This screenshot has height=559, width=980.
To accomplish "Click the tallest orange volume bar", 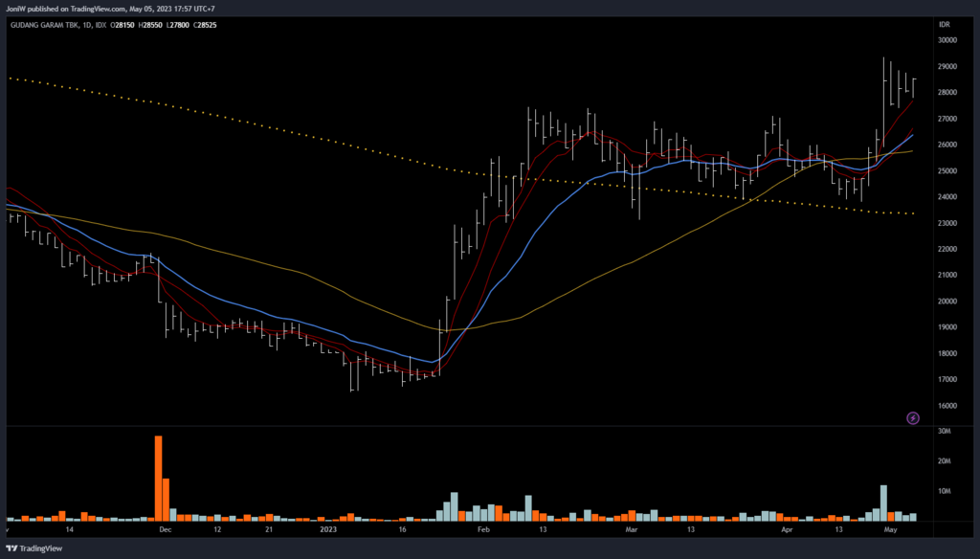I will 158,477.
